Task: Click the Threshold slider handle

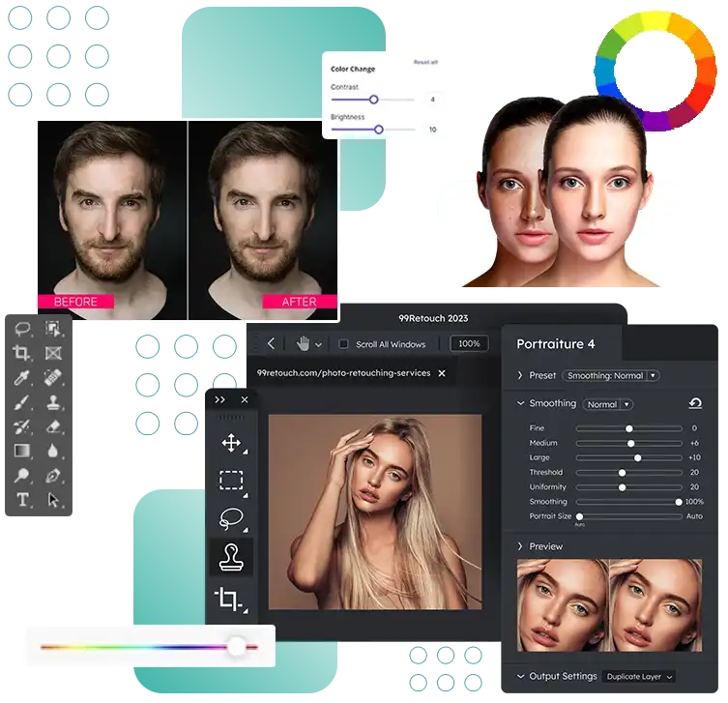Action: tap(623, 473)
